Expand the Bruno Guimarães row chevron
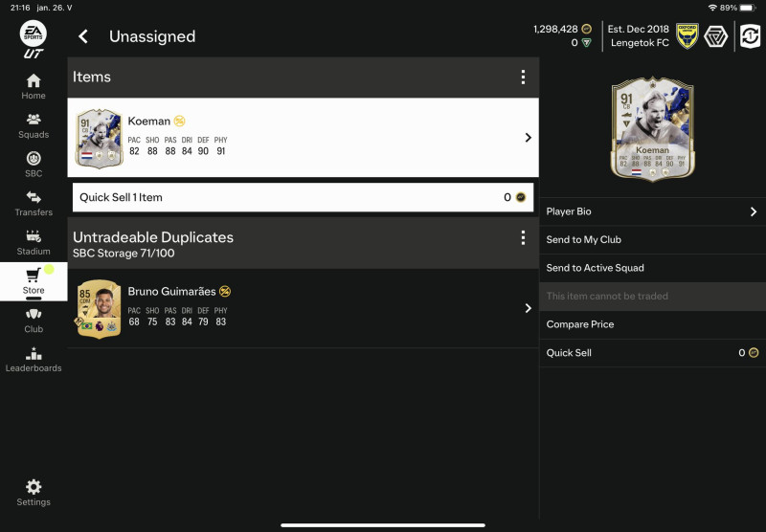Viewport: 766px width, 532px height. 528,308
